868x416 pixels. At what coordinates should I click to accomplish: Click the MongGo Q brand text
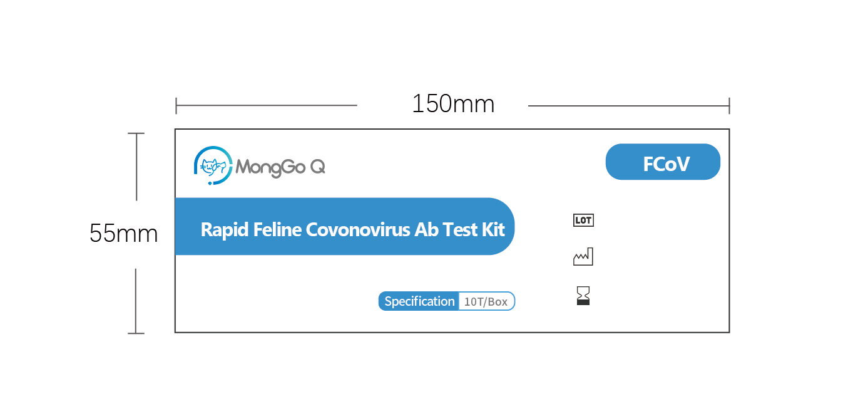280,167
